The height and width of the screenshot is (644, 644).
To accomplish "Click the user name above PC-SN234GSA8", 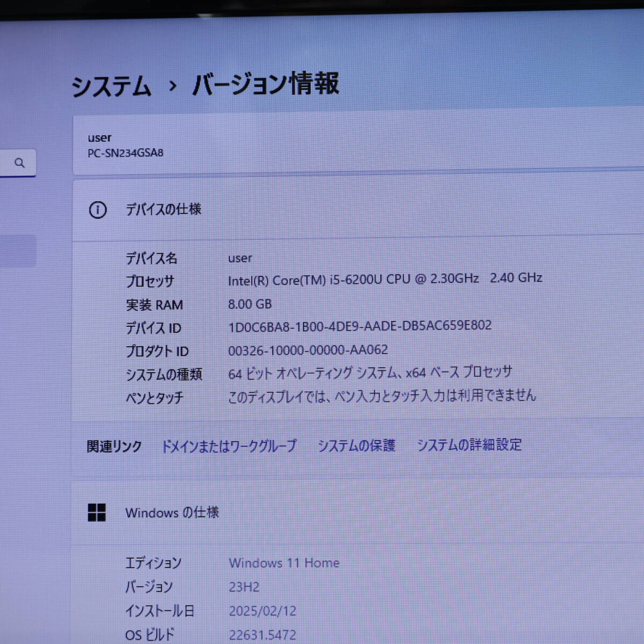I will (x=99, y=138).
